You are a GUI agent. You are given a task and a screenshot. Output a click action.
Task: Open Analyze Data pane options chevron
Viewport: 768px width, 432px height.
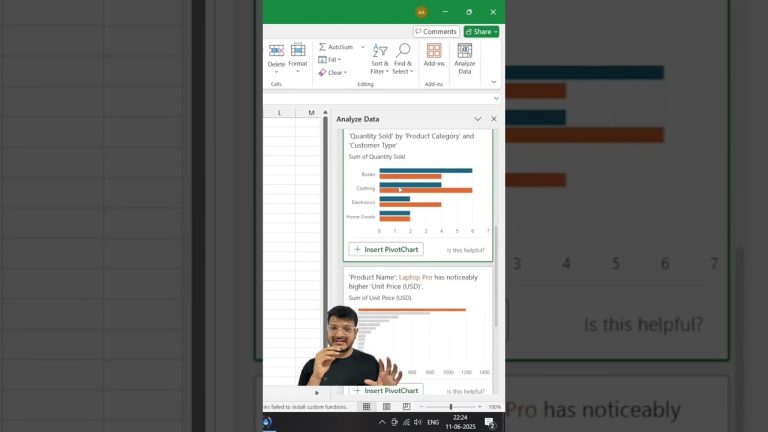point(477,119)
